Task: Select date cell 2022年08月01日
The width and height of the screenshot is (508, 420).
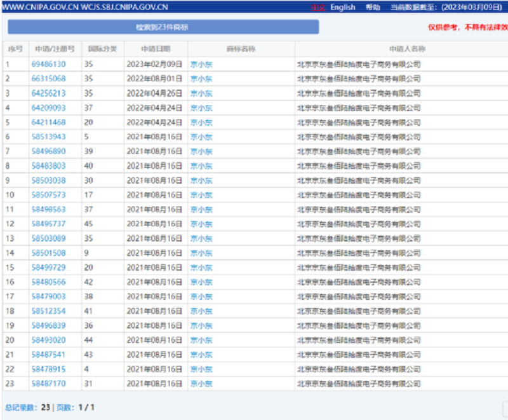Action: click(154, 79)
